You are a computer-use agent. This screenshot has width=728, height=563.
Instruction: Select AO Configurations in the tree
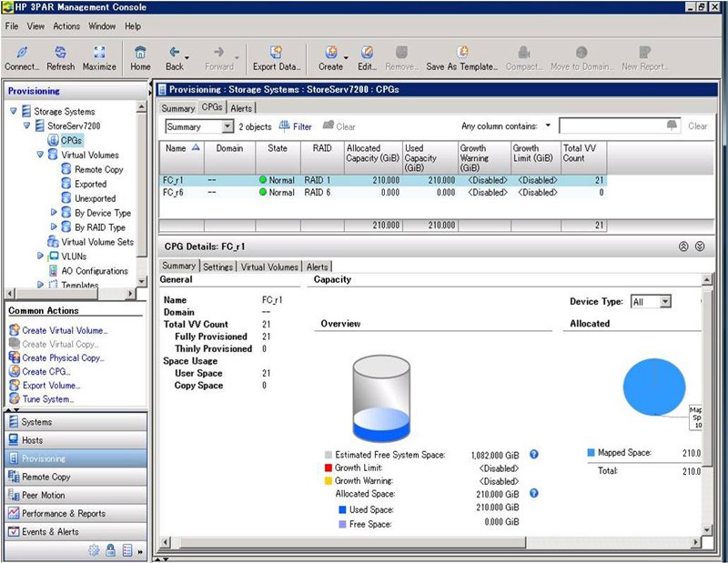coord(95,271)
